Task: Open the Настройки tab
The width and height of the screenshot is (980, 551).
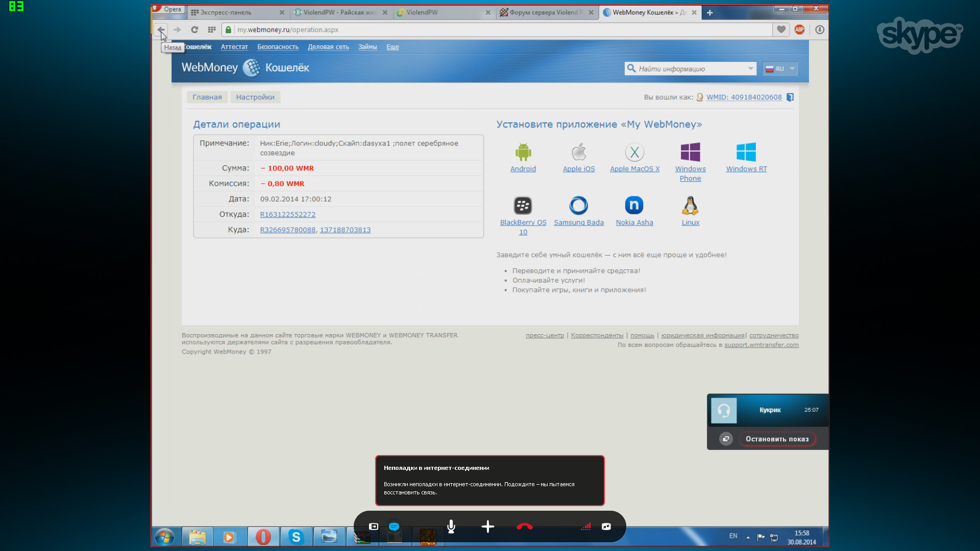Action: pyautogui.click(x=255, y=97)
